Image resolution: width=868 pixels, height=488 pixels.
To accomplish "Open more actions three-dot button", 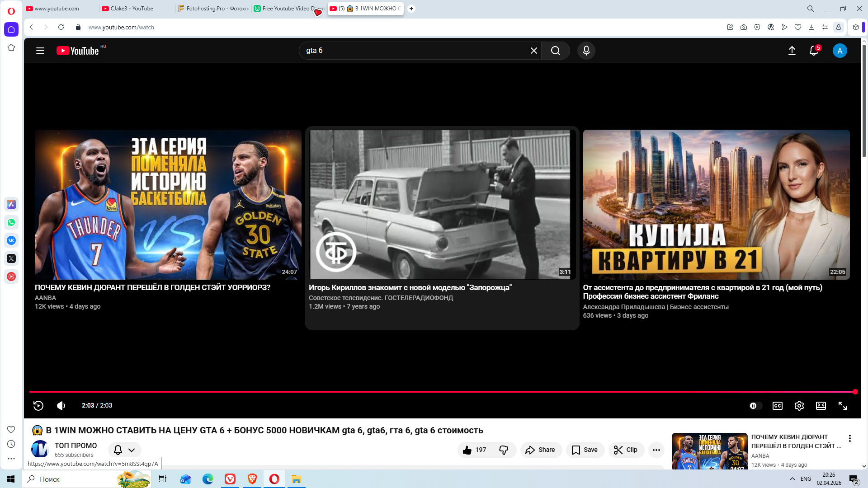I will click(x=656, y=450).
